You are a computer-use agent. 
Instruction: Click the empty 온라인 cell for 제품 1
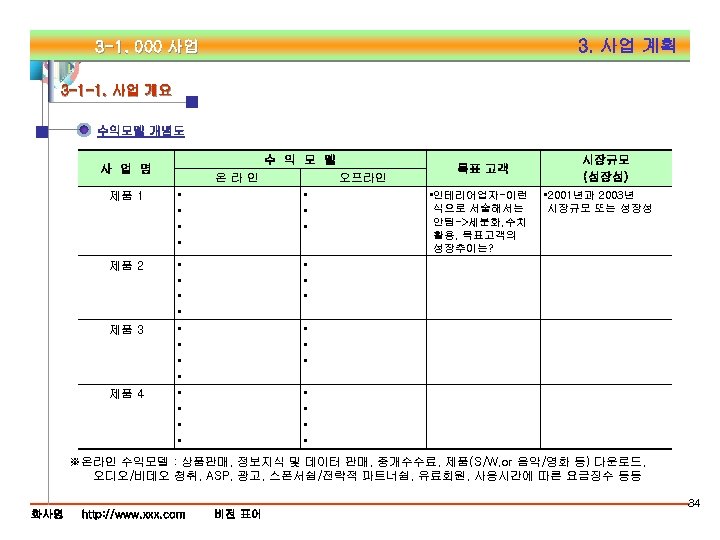[x=237, y=221]
